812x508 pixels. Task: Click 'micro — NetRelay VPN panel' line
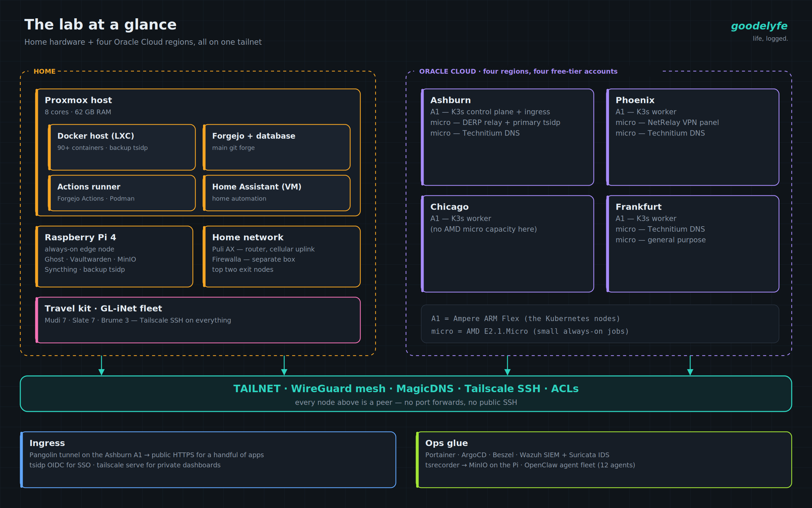667,123
